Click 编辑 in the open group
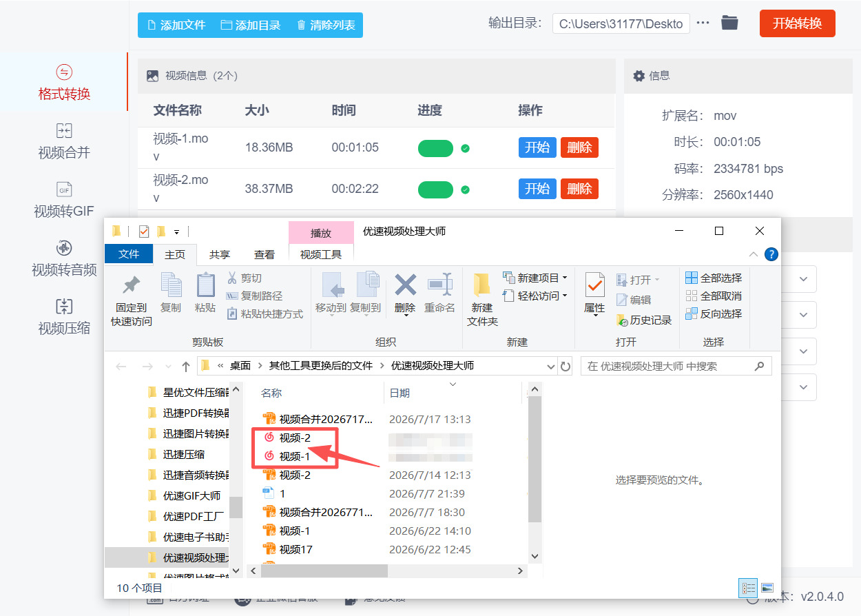This screenshot has width=861, height=616. pos(634,300)
